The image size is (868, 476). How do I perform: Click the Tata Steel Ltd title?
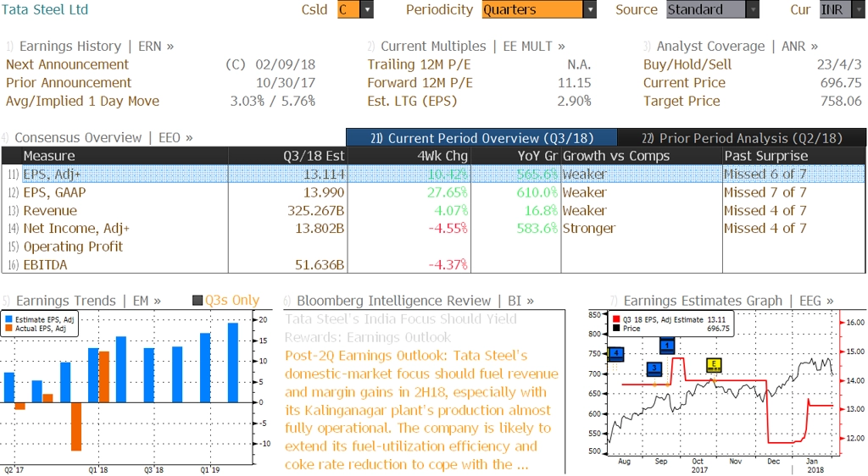[x=45, y=9]
